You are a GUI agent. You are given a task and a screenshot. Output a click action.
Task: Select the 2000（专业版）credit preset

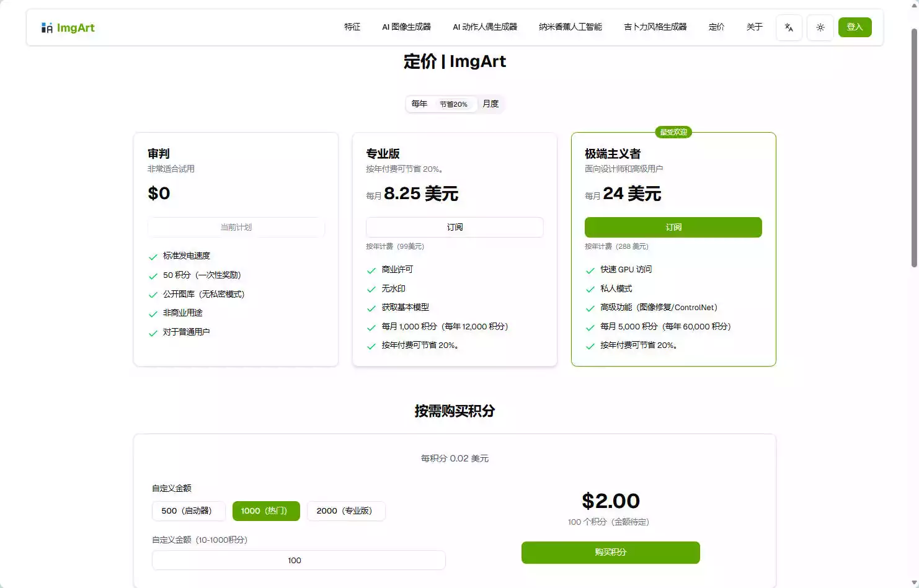coord(346,511)
